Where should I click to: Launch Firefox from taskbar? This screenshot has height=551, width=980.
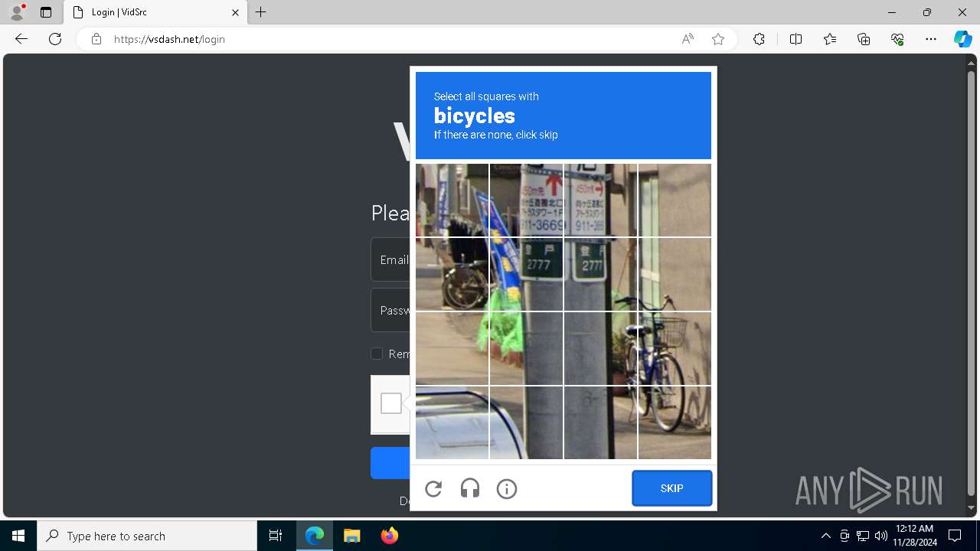(389, 536)
